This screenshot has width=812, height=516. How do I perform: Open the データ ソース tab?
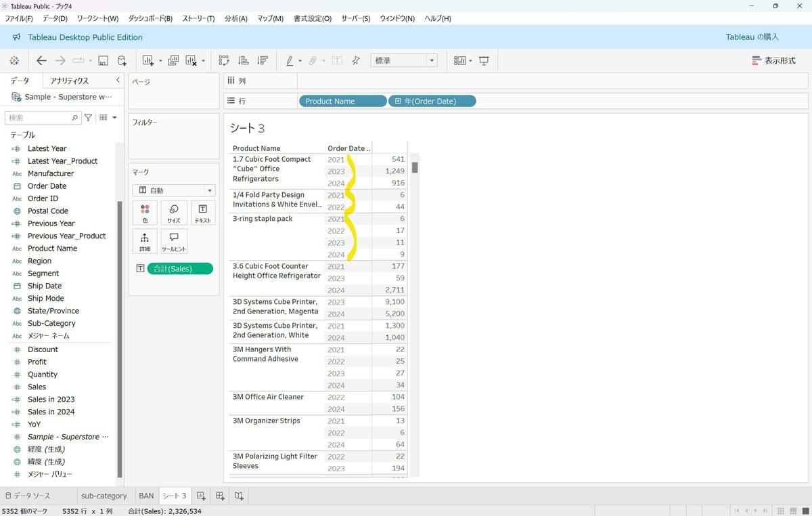tap(28, 496)
